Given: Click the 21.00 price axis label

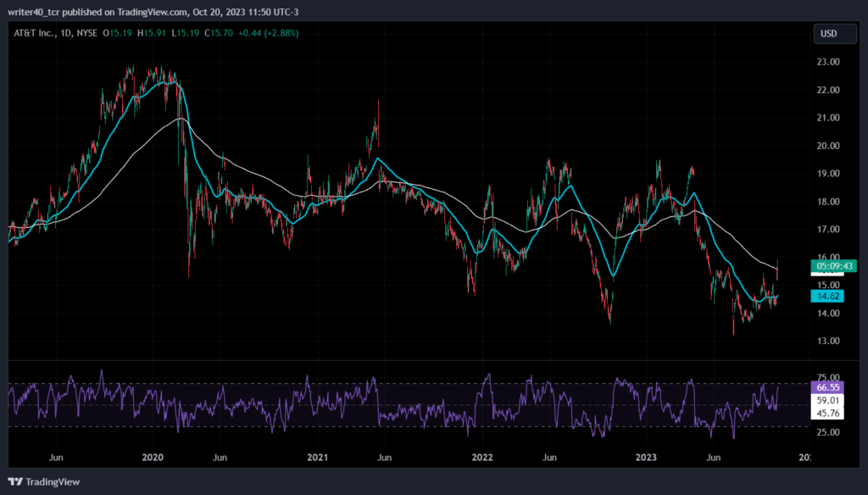Looking at the screenshot, I should [828, 117].
